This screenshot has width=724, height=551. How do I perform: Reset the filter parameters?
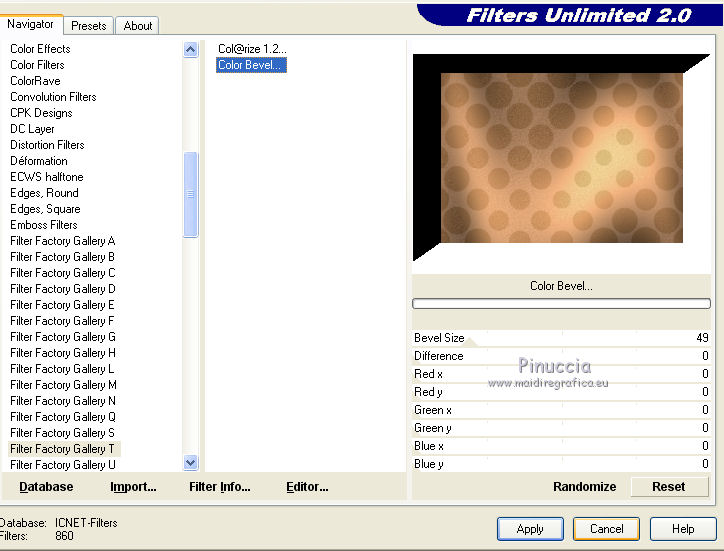click(669, 487)
